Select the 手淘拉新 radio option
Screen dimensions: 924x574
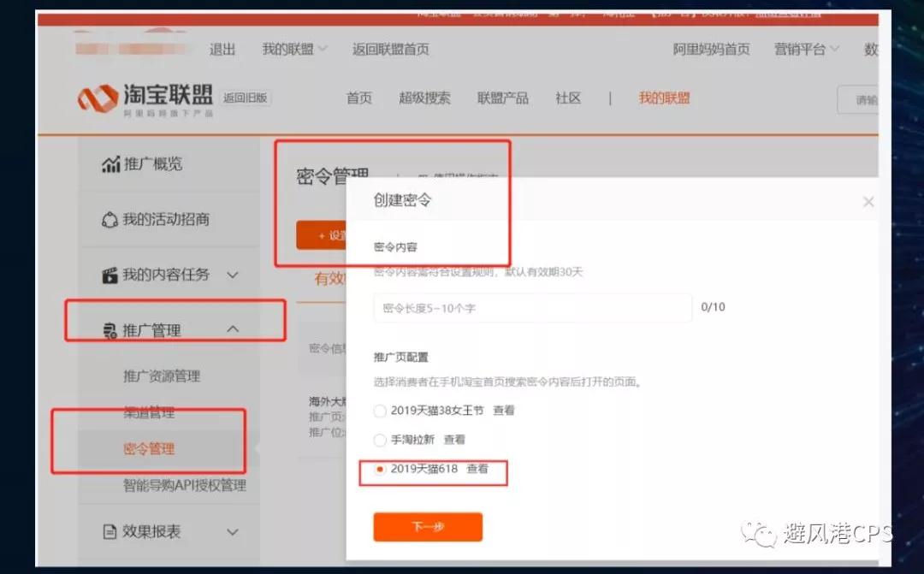coord(380,441)
